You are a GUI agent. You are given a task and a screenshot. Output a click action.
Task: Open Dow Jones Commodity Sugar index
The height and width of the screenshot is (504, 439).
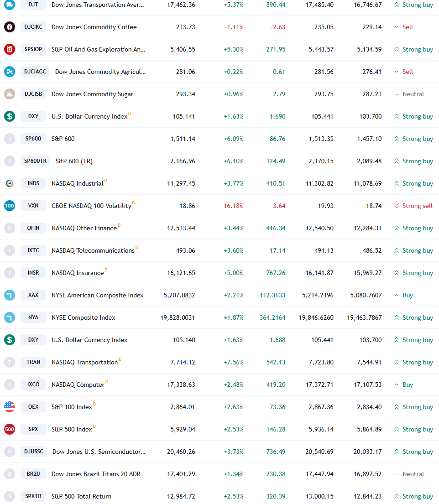(92, 94)
